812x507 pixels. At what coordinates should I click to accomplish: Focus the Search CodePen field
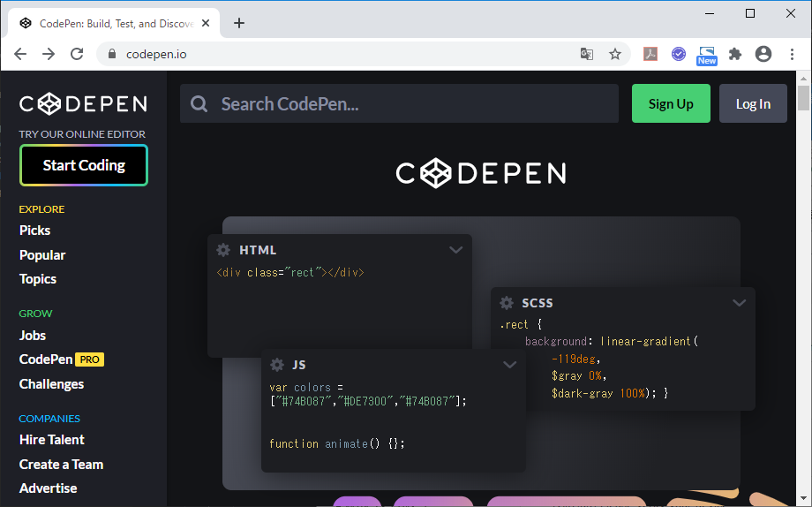click(x=399, y=103)
